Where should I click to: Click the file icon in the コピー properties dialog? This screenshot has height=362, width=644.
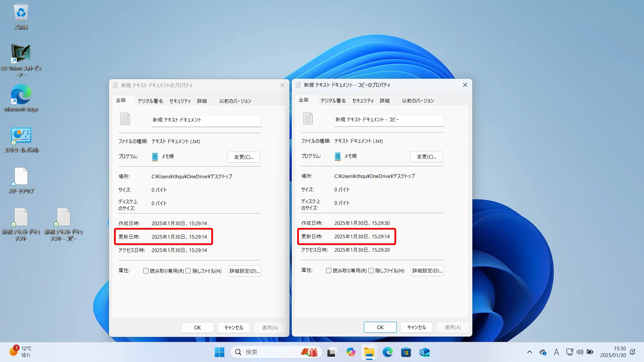click(x=308, y=118)
